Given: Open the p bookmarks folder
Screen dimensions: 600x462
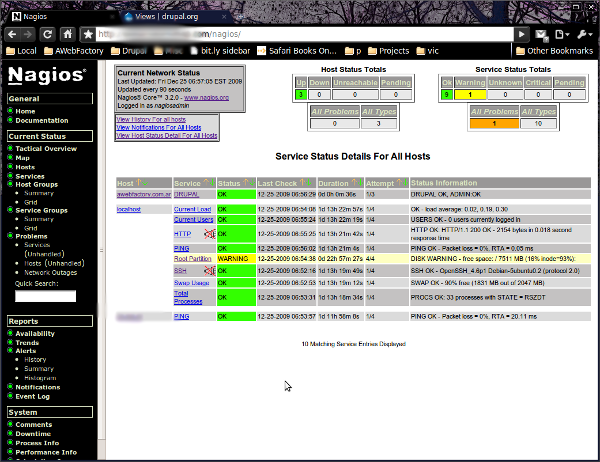Looking at the screenshot, I should tap(353, 51).
